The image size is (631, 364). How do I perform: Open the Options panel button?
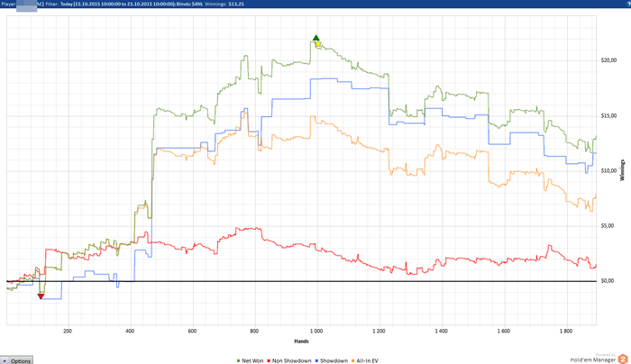pos(16,360)
